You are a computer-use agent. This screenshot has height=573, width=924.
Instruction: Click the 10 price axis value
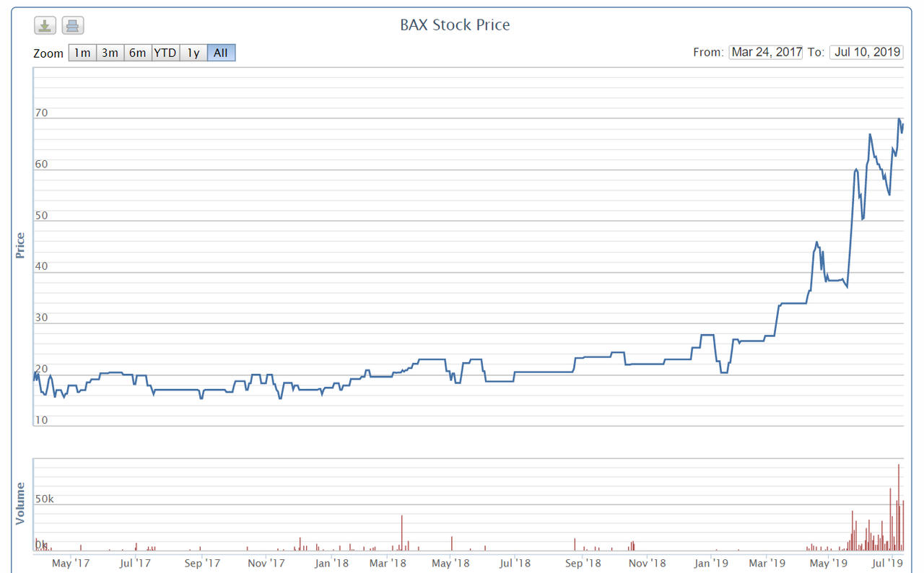click(41, 420)
